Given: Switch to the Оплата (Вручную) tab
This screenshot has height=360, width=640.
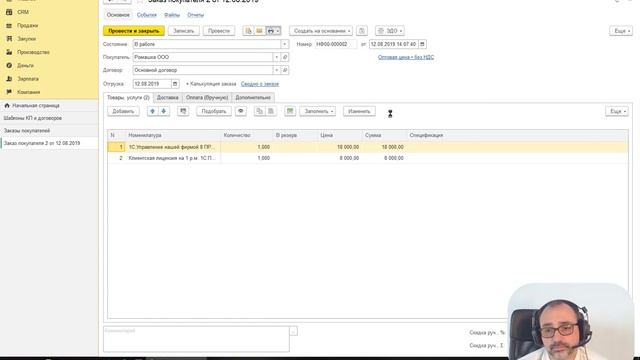Looking at the screenshot, I should 207,98.
